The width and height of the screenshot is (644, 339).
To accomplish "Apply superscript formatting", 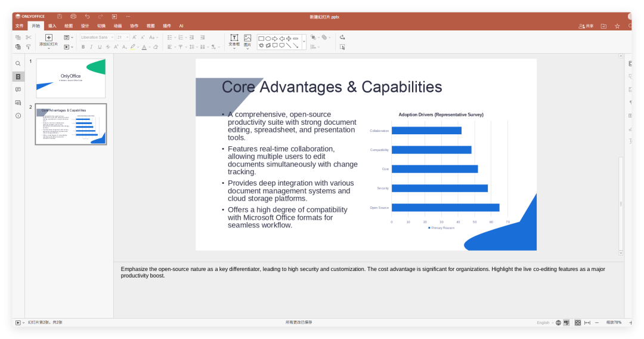I will [116, 47].
